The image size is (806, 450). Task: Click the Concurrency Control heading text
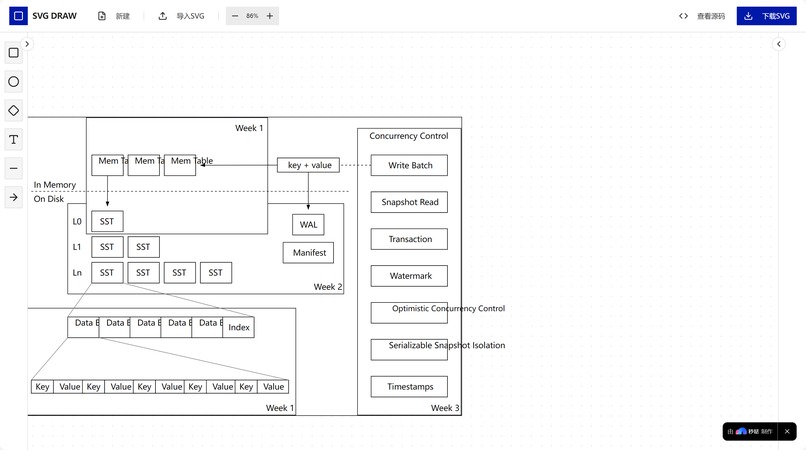click(409, 136)
